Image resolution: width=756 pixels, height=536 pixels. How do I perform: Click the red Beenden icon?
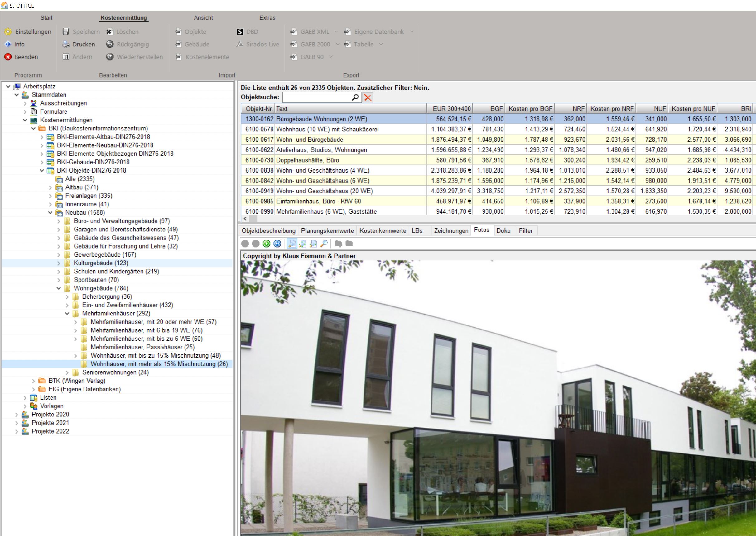(x=8, y=57)
